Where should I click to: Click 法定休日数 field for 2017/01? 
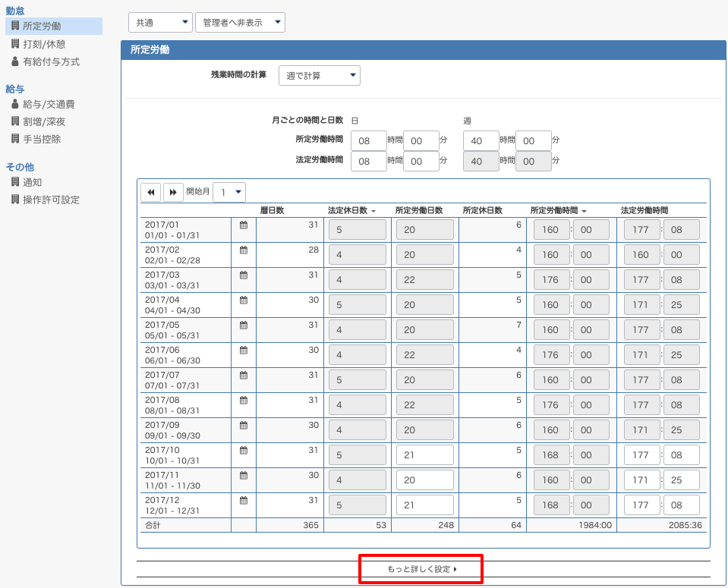[358, 230]
